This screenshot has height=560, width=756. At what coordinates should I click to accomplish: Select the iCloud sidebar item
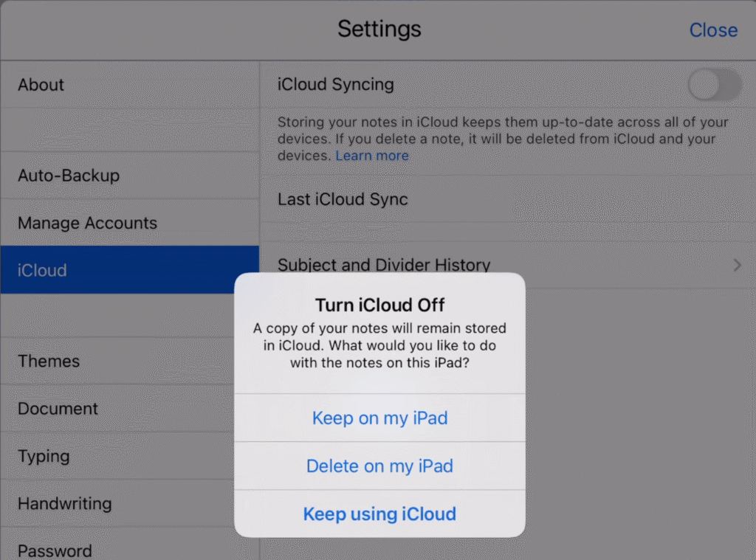pyautogui.click(x=130, y=270)
